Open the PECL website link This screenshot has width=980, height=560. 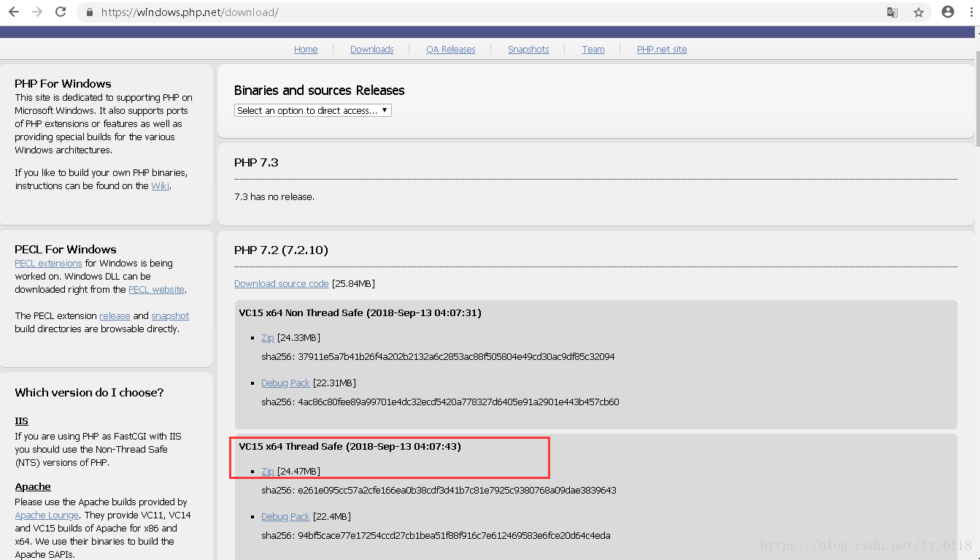tap(156, 290)
